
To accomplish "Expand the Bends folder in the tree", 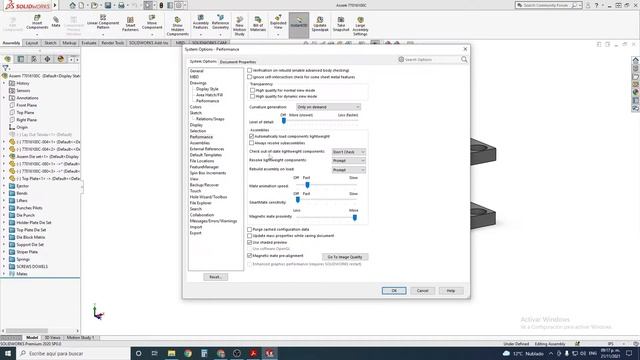I will 4,193.
